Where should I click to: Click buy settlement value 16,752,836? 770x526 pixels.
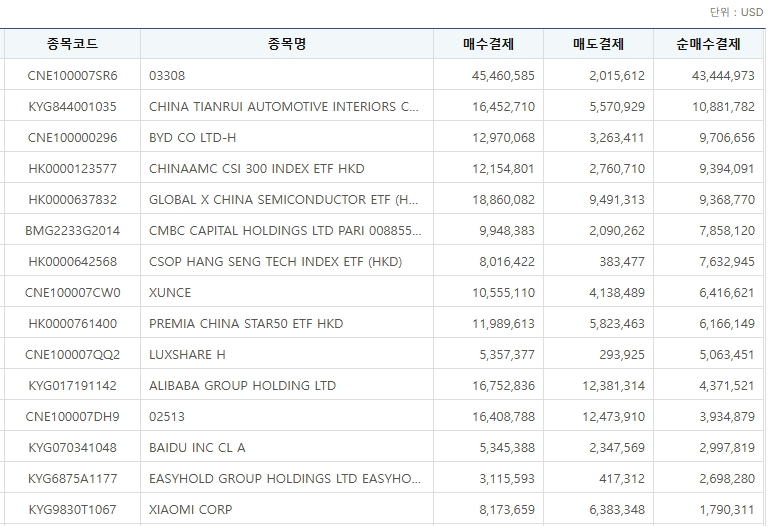503,385
